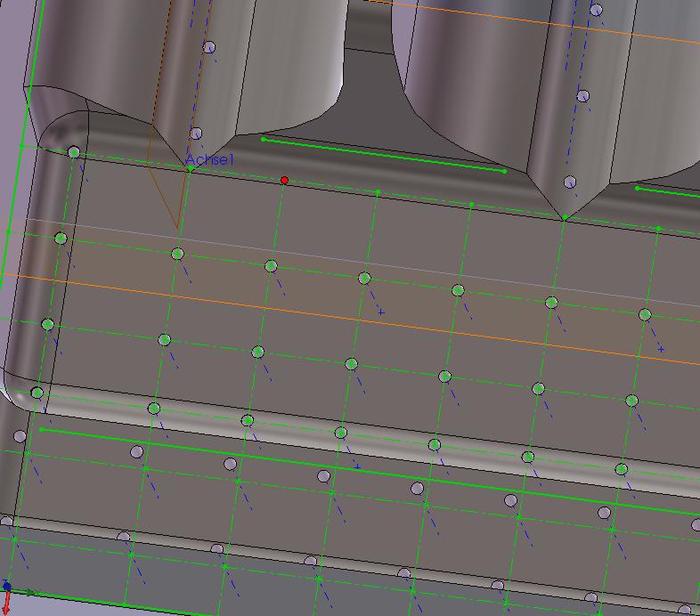Select the red sketch point
This screenshot has height=616, width=700.
click(x=284, y=181)
